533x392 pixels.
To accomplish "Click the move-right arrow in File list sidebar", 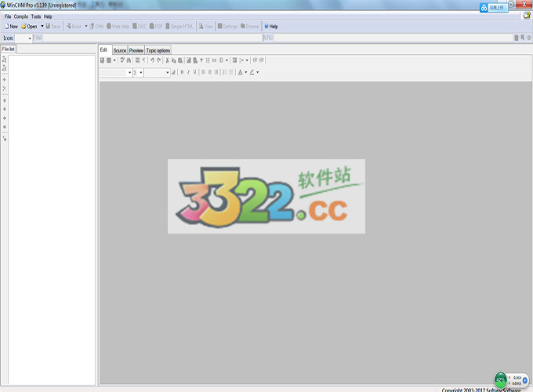I will [x=5, y=127].
